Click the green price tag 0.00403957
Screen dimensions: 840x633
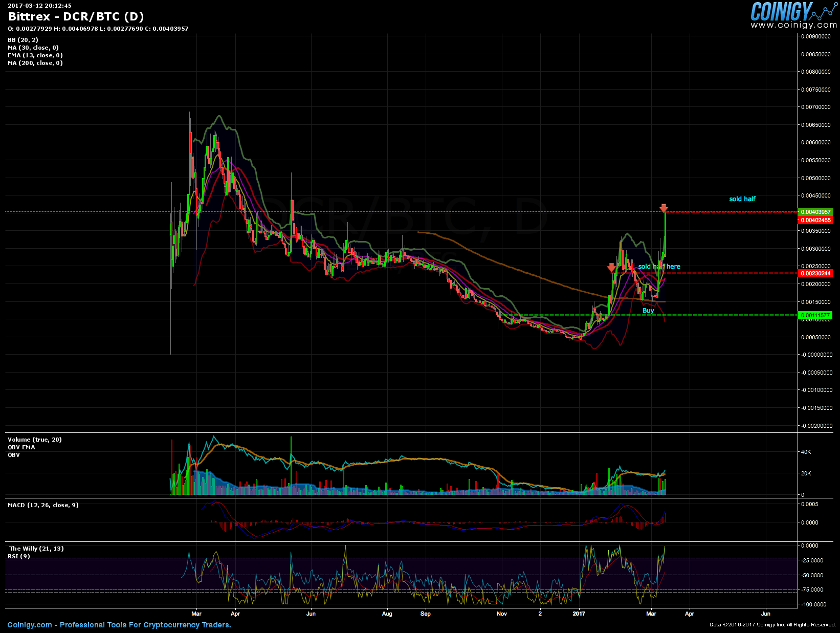[815, 212]
